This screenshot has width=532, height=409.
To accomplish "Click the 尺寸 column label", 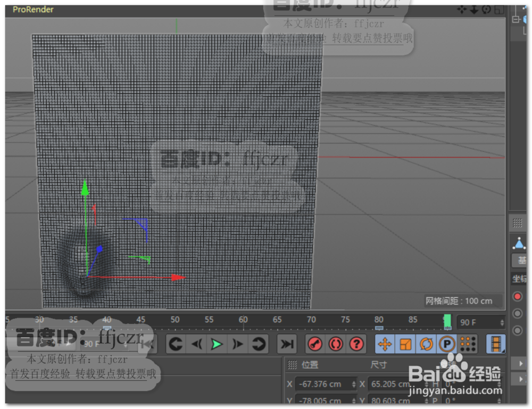I will 379,365.
